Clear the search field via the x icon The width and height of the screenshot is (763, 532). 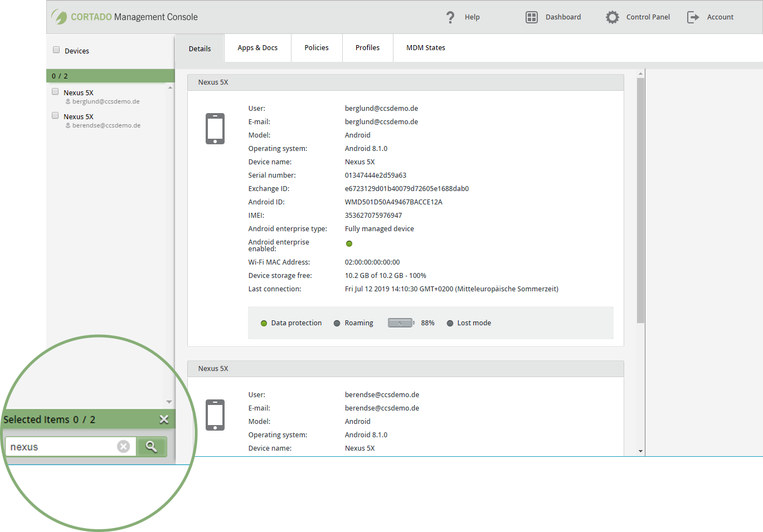(123, 446)
